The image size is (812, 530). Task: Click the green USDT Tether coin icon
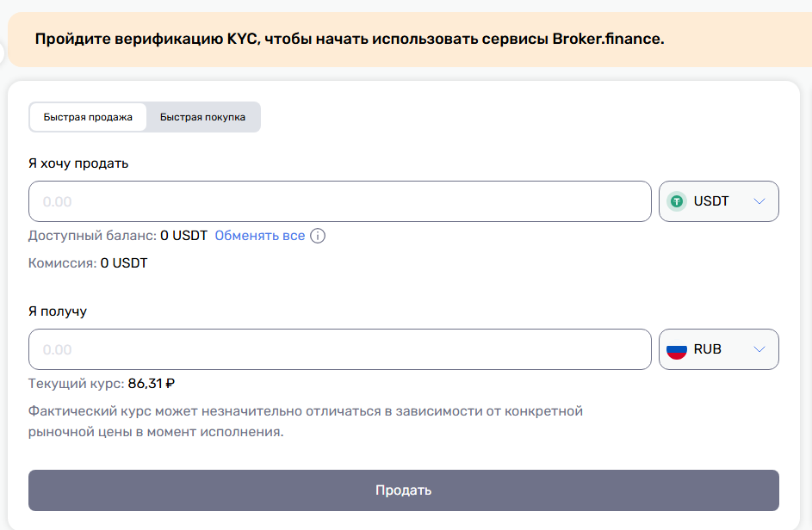point(676,201)
